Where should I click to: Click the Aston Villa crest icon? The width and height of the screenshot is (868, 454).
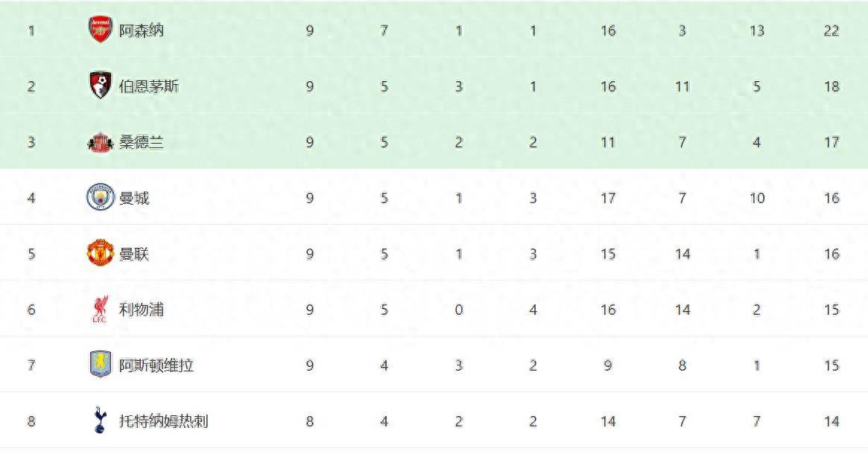click(100, 365)
